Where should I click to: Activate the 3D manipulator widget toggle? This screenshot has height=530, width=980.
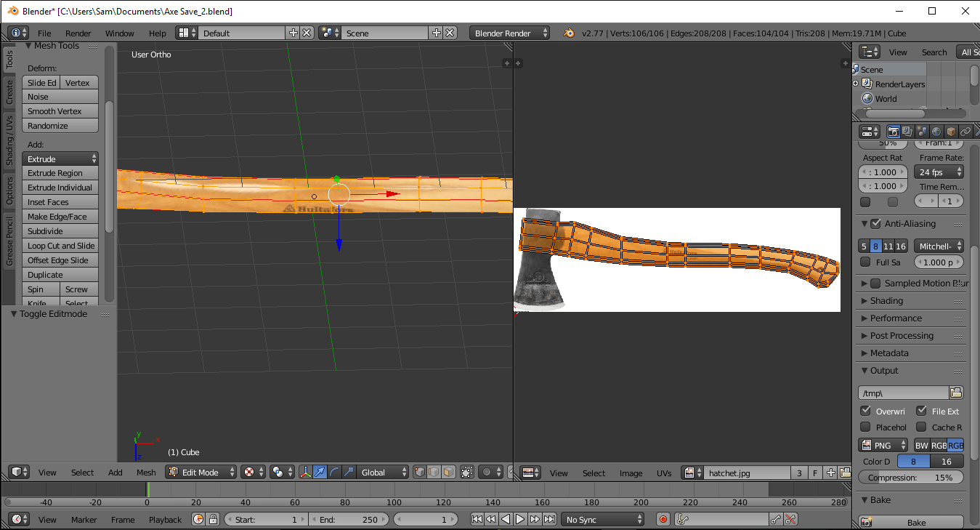(305, 472)
